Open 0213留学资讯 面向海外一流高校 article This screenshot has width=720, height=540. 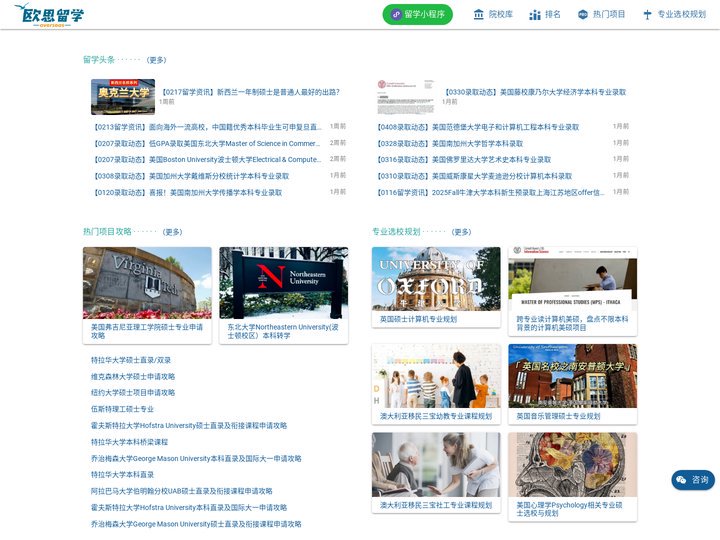(x=207, y=127)
